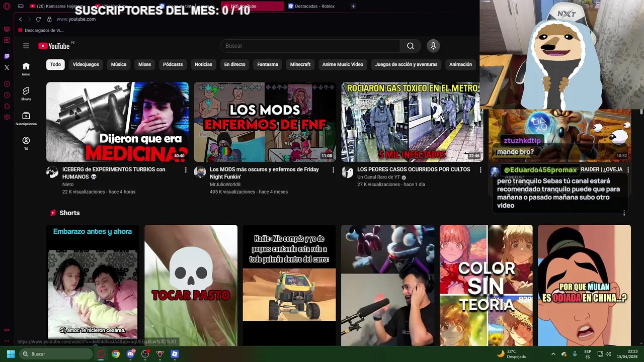This screenshot has height=362, width=644.
Task: Select the Mixes filter chip
Action: (x=145, y=64)
